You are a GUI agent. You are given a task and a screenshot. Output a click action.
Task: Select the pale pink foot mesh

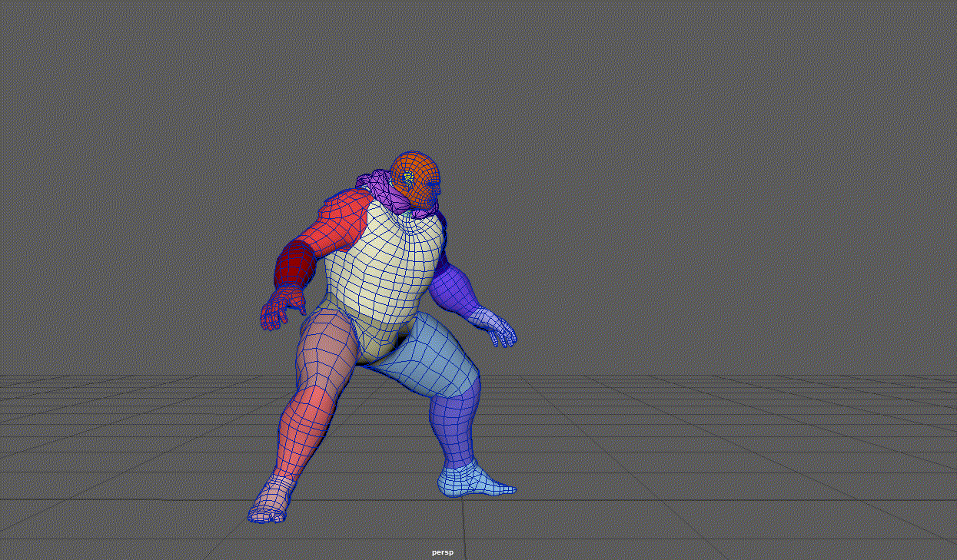271,501
